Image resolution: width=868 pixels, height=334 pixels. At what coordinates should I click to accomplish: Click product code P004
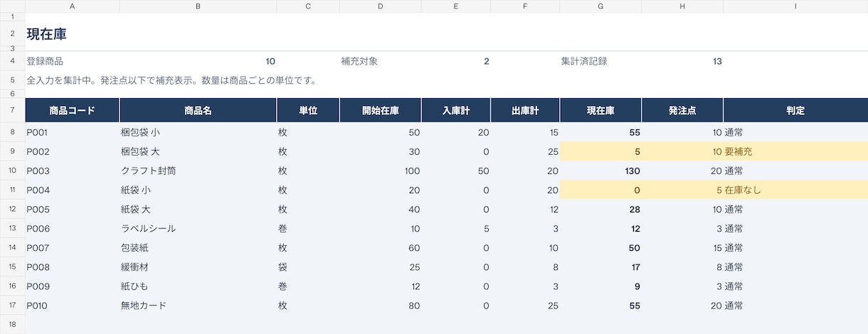[38, 190]
